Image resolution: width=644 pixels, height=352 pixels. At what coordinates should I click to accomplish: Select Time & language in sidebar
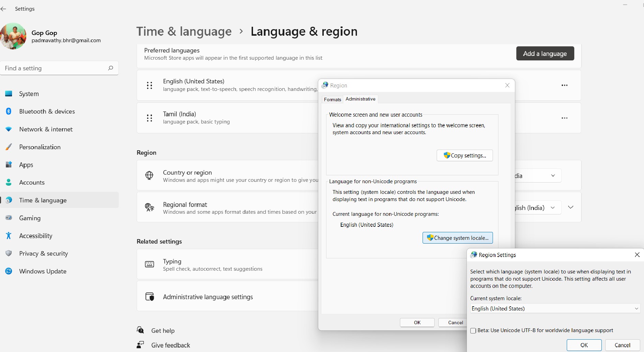coord(59,200)
